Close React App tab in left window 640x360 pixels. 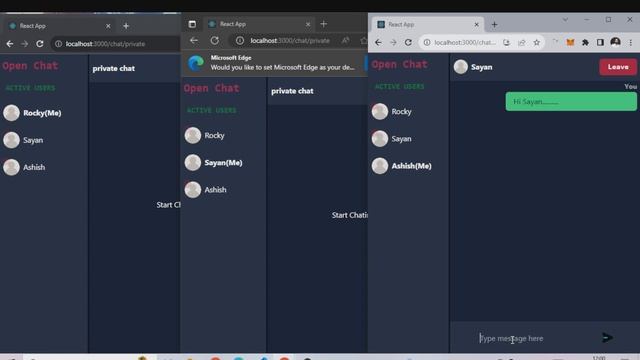pyautogui.click(x=108, y=26)
